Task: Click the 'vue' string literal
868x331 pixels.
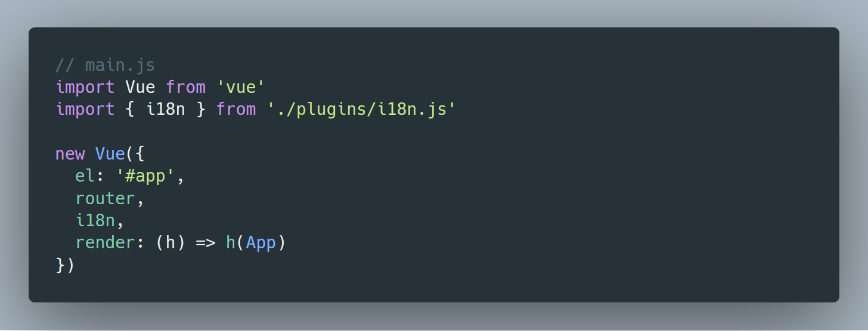Action: [x=241, y=87]
